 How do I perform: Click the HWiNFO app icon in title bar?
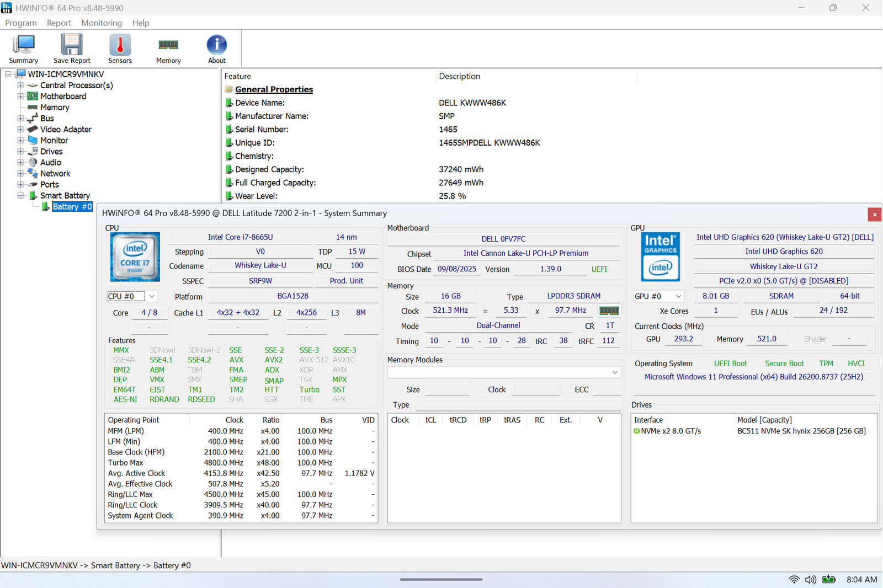(7, 8)
